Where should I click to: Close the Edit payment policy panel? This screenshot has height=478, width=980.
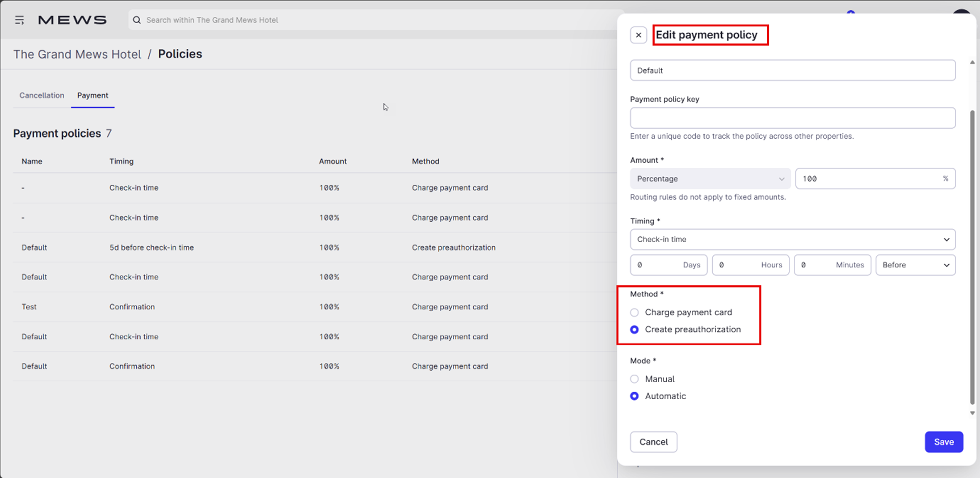coord(638,35)
